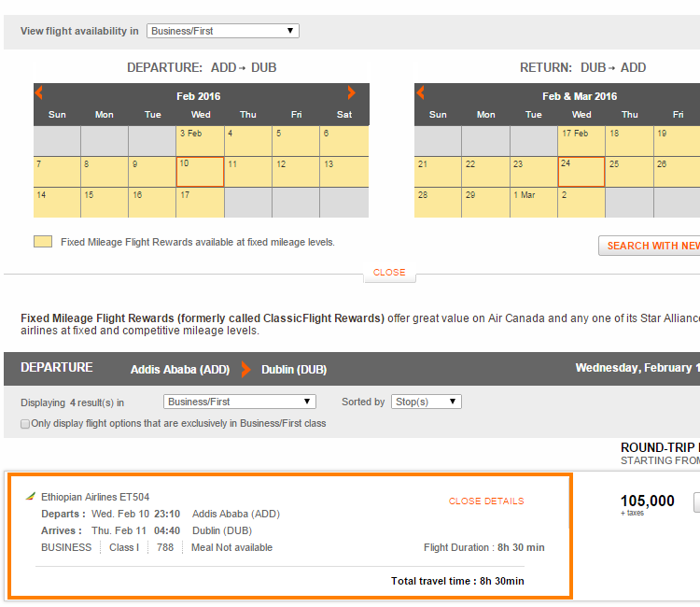Enable only Business/First class flight options

(x=25, y=424)
